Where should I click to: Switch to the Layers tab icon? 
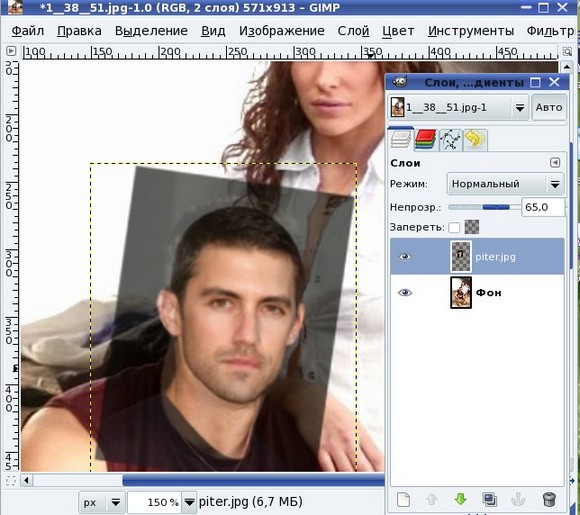click(x=401, y=139)
